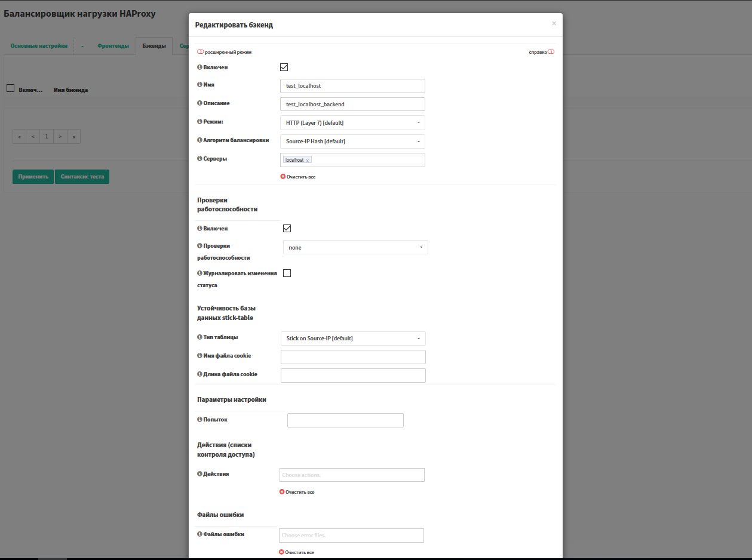The height and width of the screenshot is (560, 752).
Task: Click the "Применить" button
Action: pos(32,176)
